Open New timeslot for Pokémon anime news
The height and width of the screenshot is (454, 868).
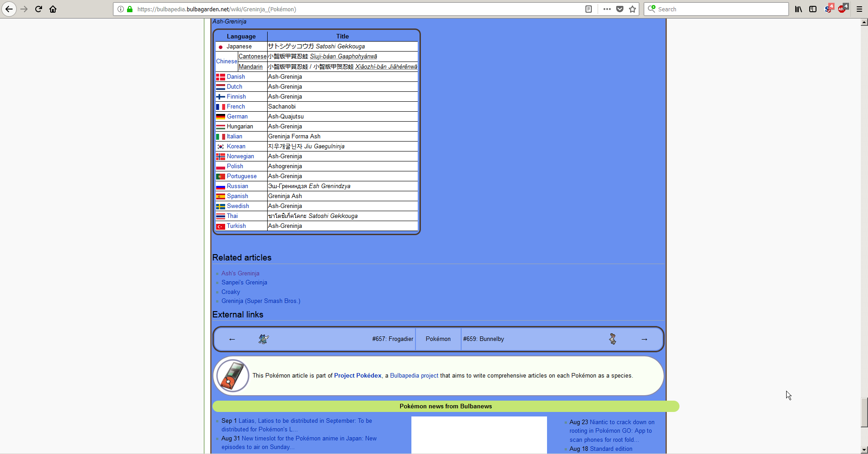299,443
